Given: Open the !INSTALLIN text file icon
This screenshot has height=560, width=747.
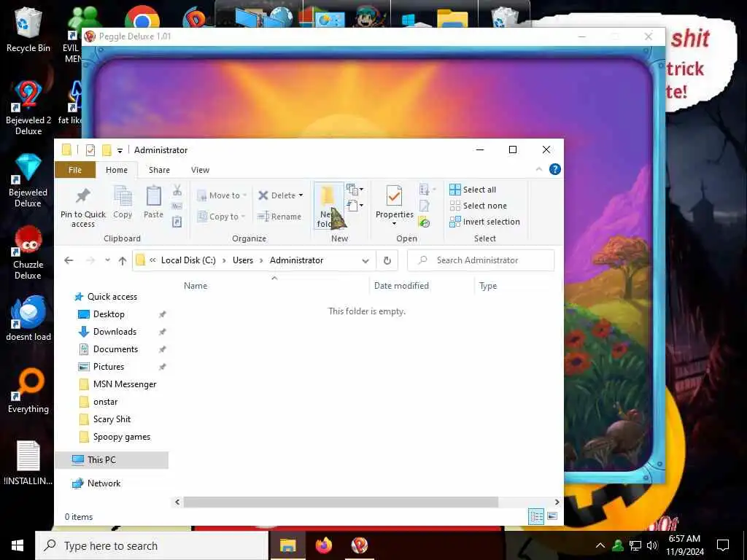Looking at the screenshot, I should coord(28,463).
